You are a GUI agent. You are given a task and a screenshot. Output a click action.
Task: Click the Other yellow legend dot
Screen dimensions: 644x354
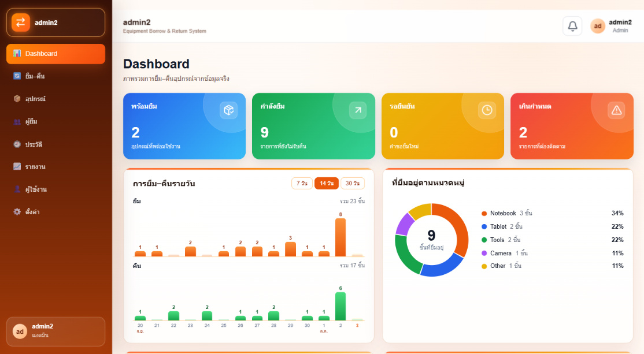point(484,266)
